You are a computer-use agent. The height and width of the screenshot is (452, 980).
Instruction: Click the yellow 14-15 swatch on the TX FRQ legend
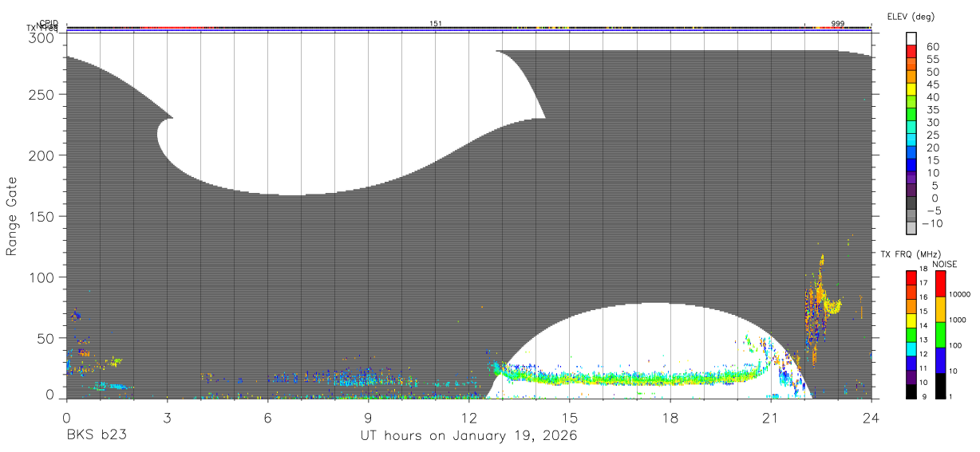pyautogui.click(x=911, y=320)
